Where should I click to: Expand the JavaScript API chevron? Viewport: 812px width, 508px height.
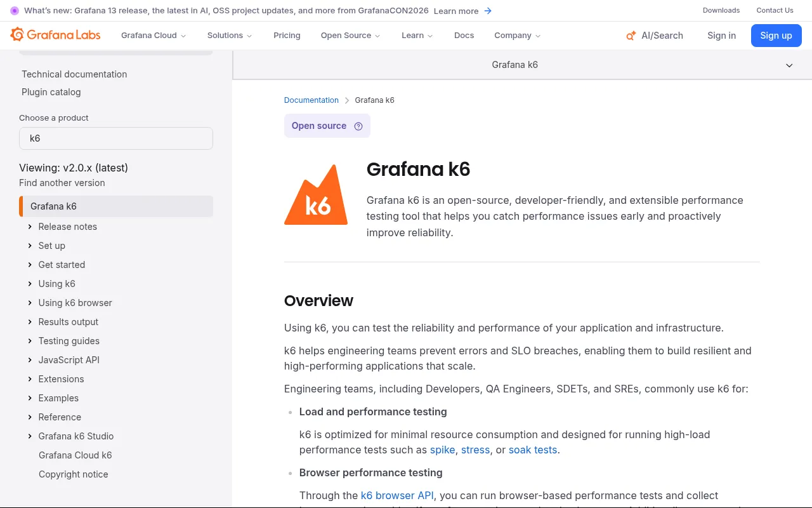click(30, 360)
